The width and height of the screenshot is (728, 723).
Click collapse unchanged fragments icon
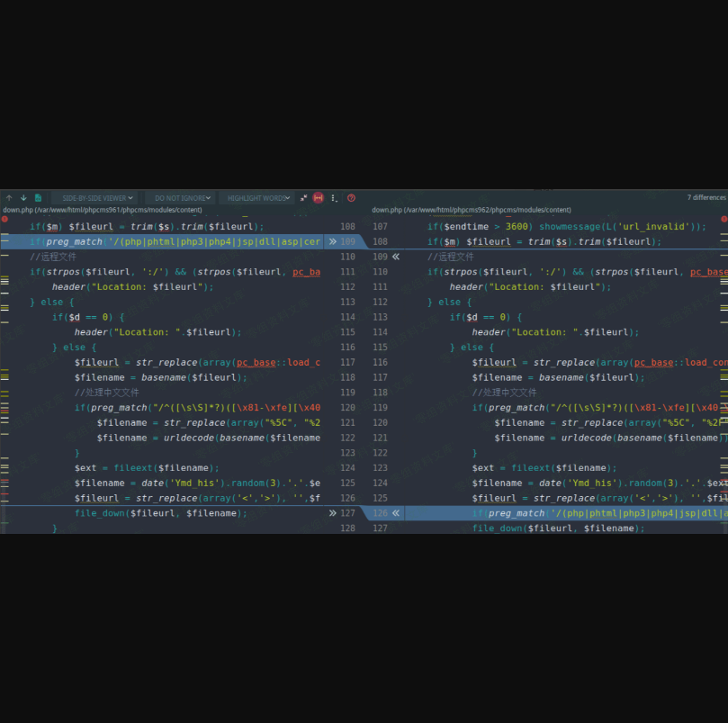point(303,198)
